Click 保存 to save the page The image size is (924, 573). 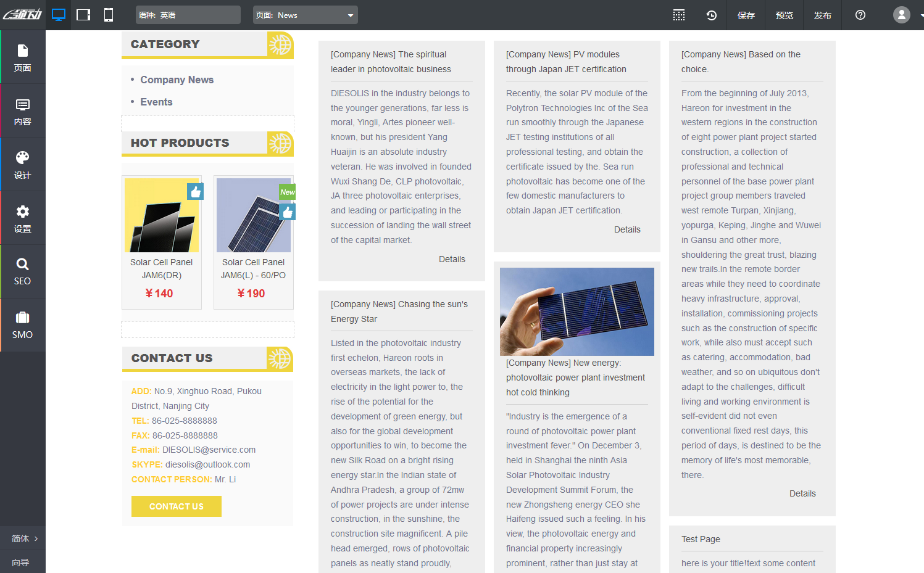click(x=746, y=15)
